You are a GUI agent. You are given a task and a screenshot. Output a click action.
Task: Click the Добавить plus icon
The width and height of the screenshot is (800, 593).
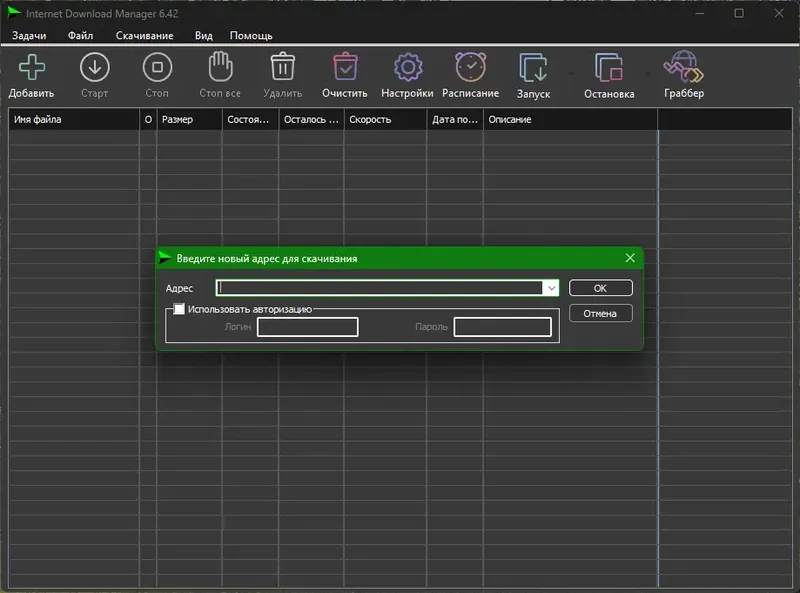click(x=32, y=67)
